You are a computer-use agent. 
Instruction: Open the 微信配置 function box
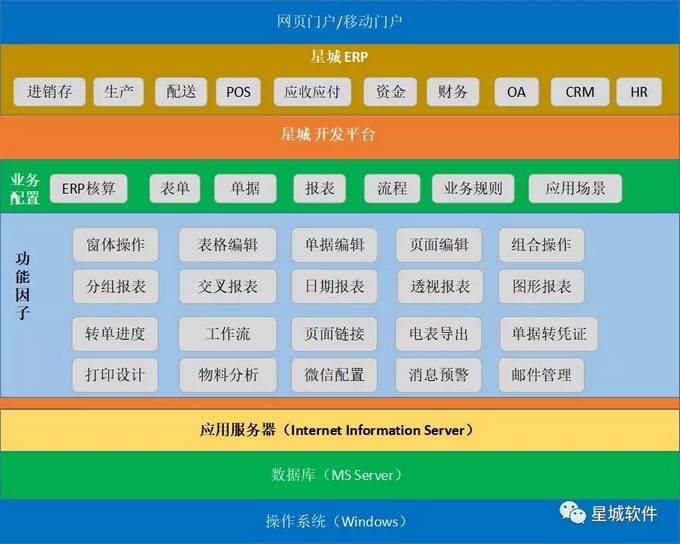click(x=334, y=375)
